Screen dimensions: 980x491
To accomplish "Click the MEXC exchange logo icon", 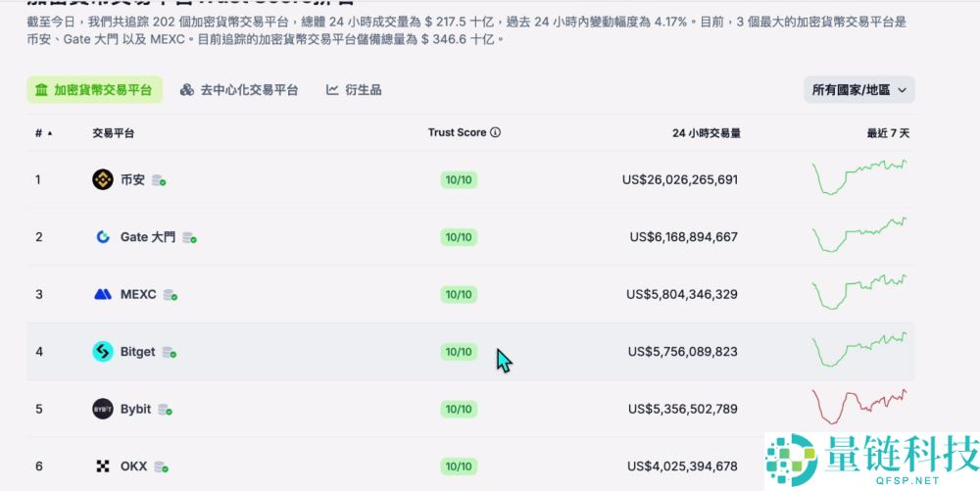I will pos(103,294).
